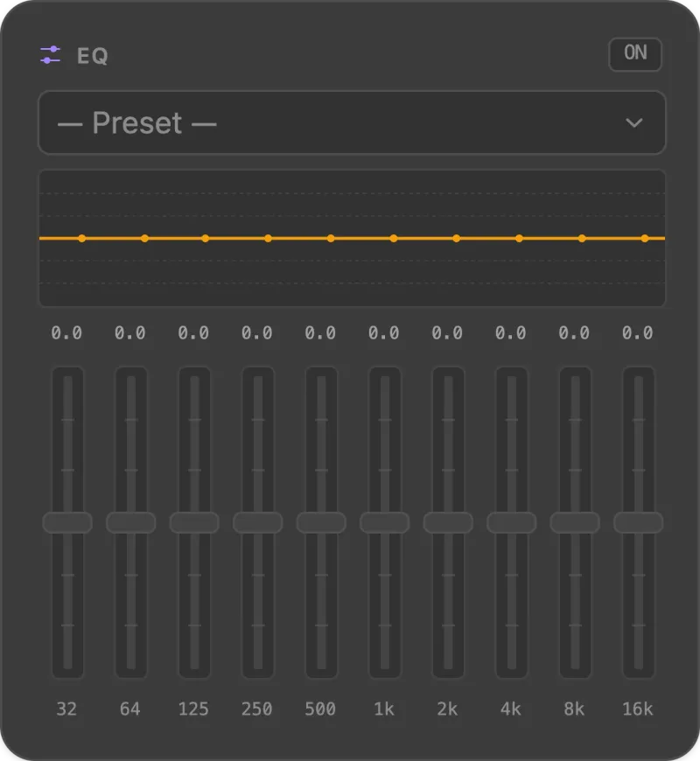Click the 32 Hz slider handle

tap(67, 523)
